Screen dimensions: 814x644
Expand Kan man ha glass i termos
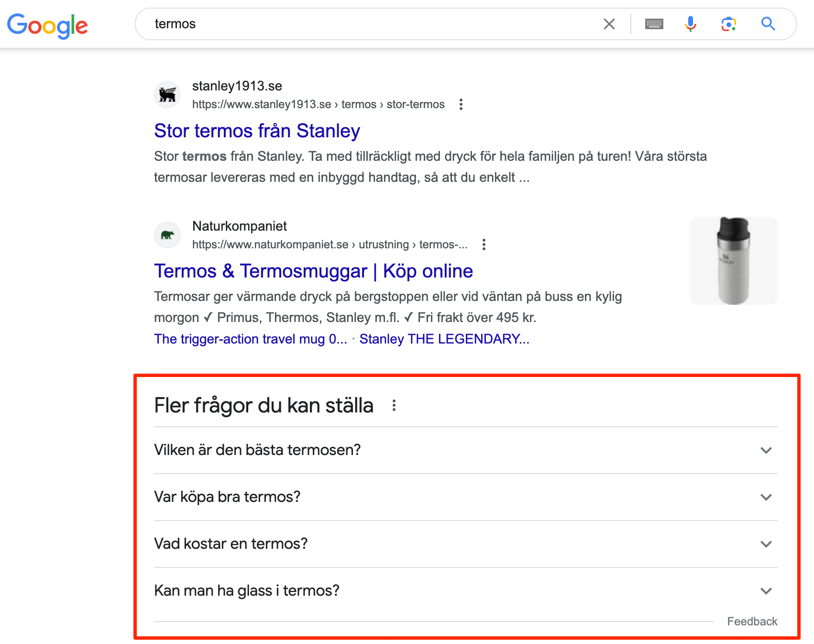[465, 591]
